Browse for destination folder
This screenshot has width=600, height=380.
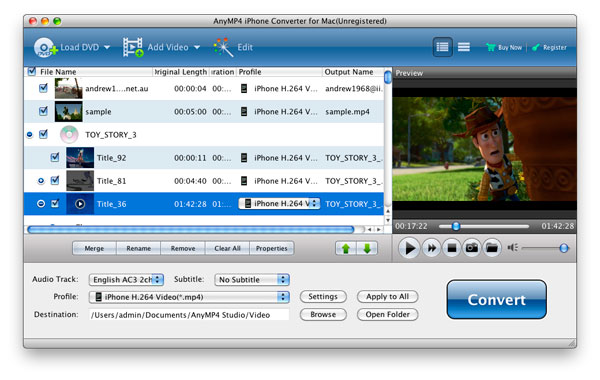323,315
